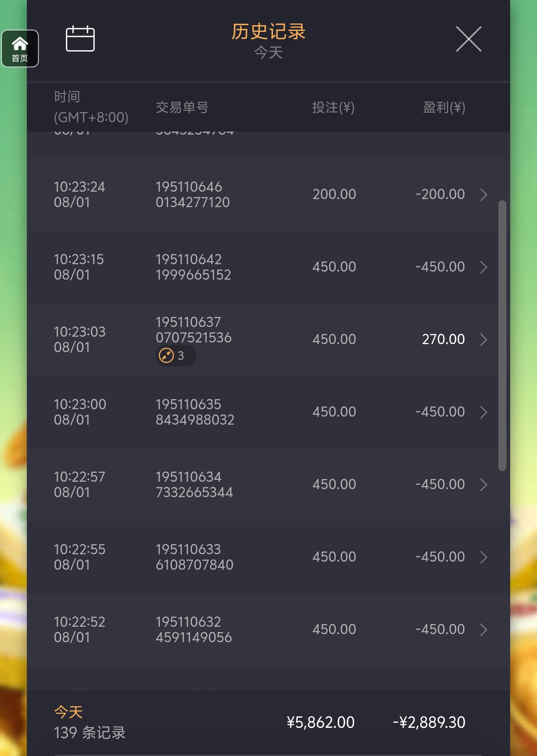The width and height of the screenshot is (537, 756).
Task: Click the 交易单号 column header
Action: point(182,107)
